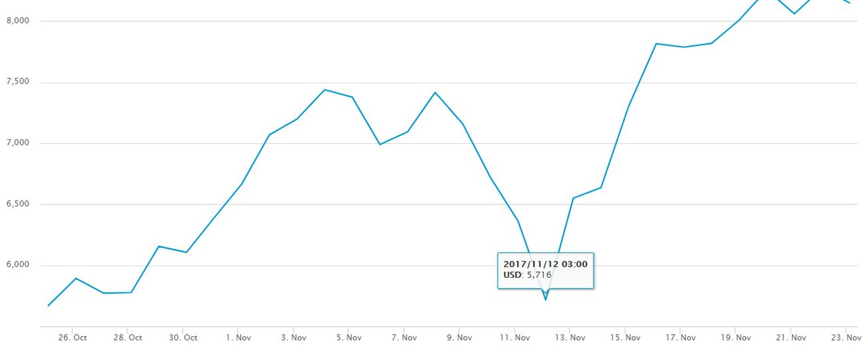Select the 6,500 y-axis label

pos(16,204)
